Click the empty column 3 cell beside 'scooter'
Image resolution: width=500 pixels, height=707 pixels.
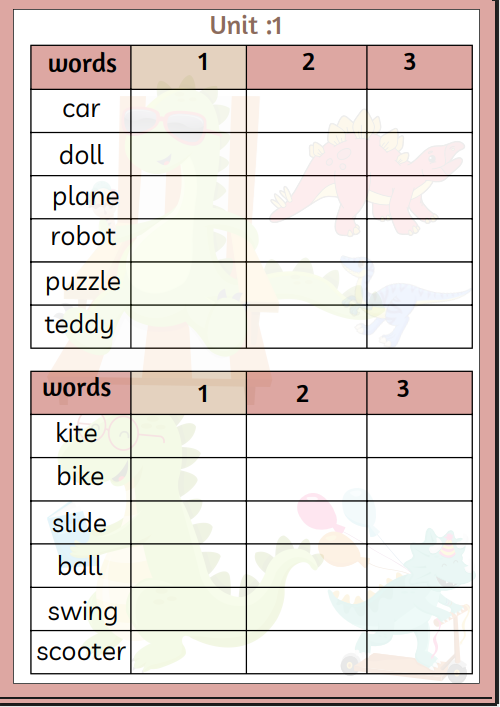click(420, 652)
